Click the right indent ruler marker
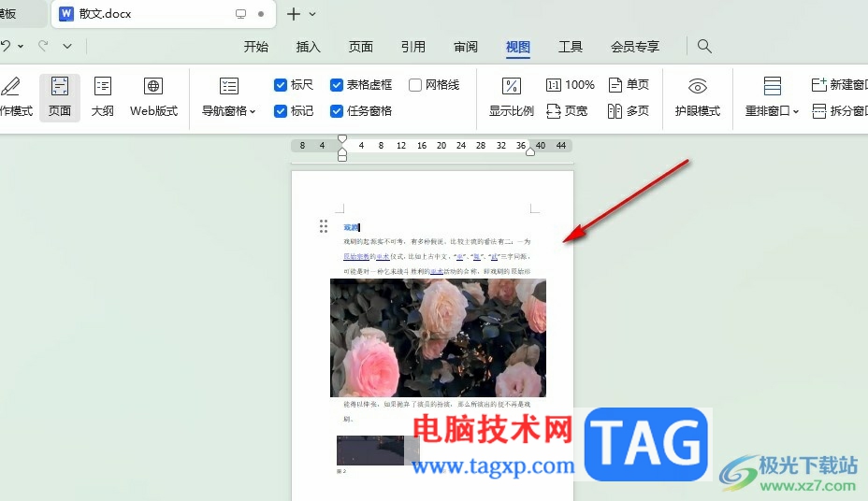This screenshot has height=501, width=868. pos(529,151)
